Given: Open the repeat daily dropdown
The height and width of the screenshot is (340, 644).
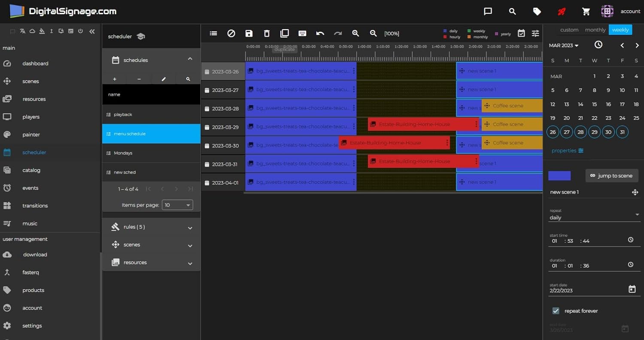Looking at the screenshot, I should pos(594,218).
